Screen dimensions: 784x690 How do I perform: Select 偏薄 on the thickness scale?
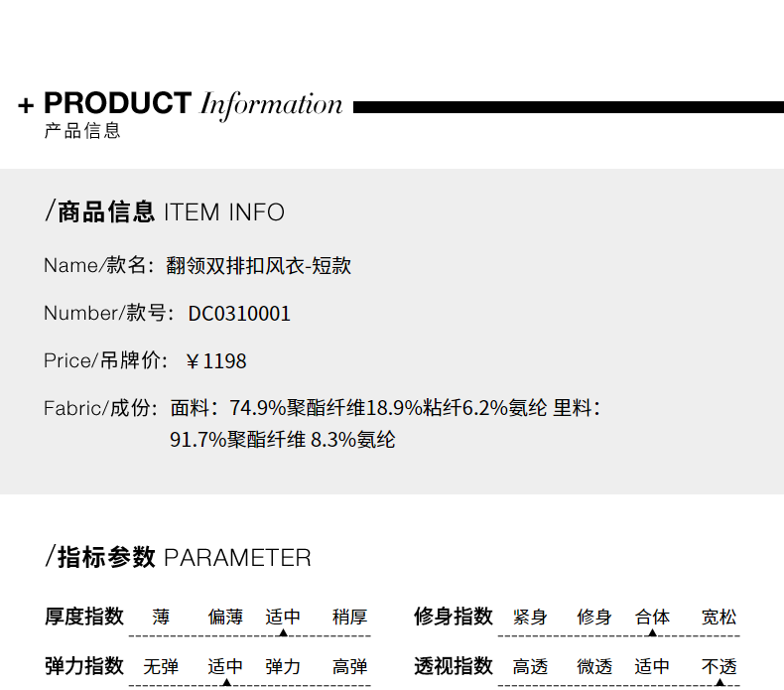(x=225, y=617)
